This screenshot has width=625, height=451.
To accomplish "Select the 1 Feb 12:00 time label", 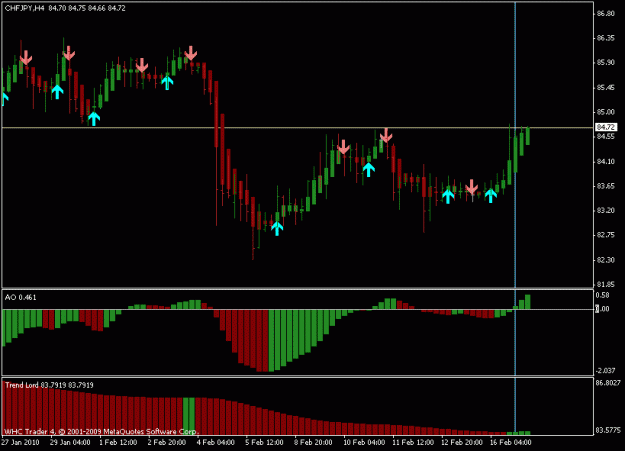I will coord(118,442).
